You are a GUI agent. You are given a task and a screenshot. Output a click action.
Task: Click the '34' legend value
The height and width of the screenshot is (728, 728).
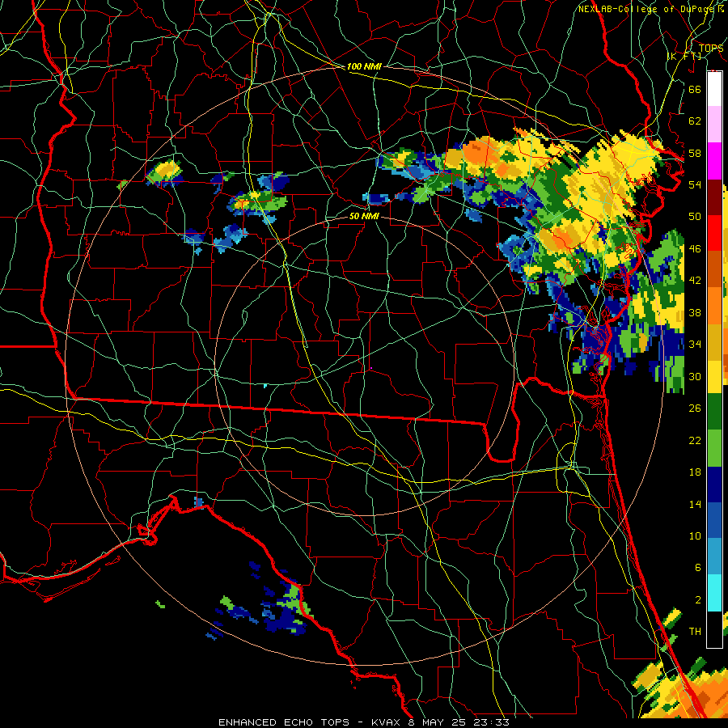point(695,344)
